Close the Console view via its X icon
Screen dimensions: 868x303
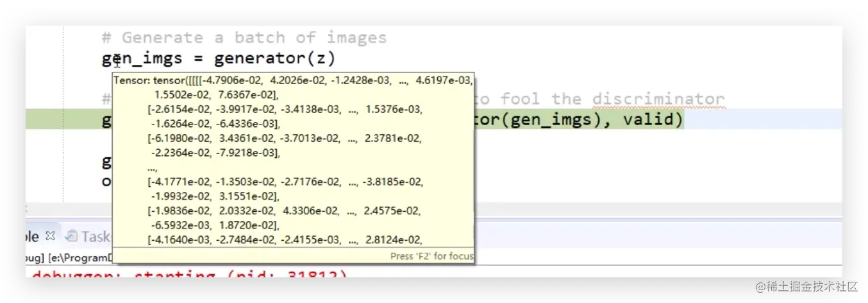click(x=51, y=236)
